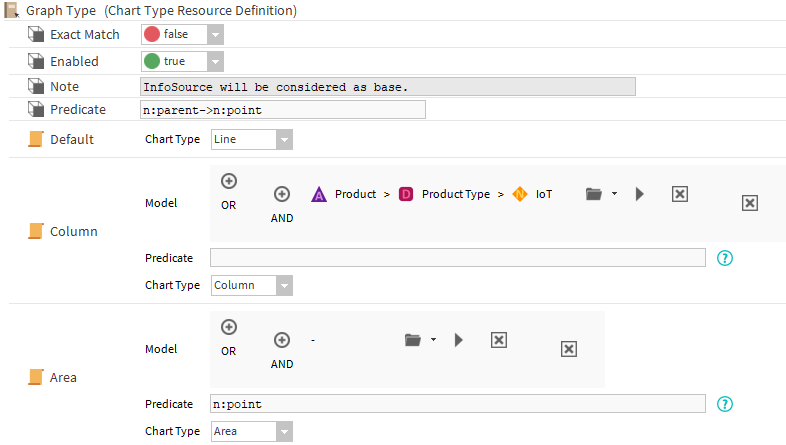This screenshot has height=445, width=786.
Task: Open help for Area predicate
Action: tap(726, 404)
